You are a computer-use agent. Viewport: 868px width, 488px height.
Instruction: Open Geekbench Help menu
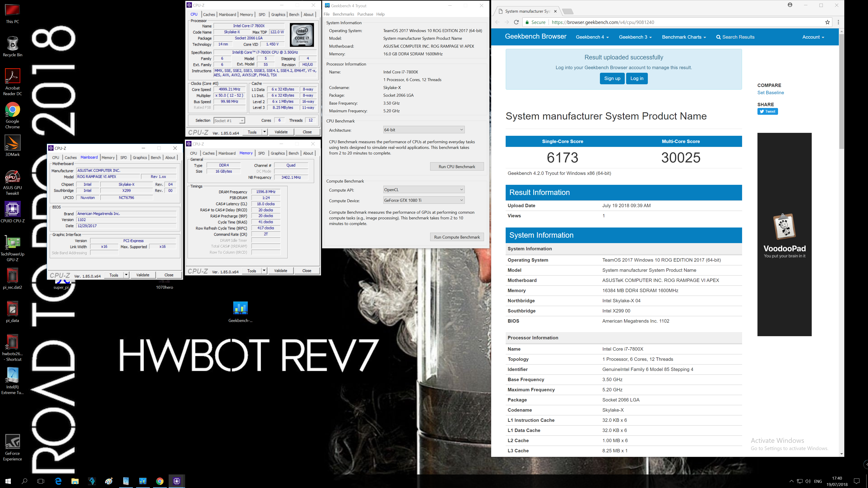[380, 14]
